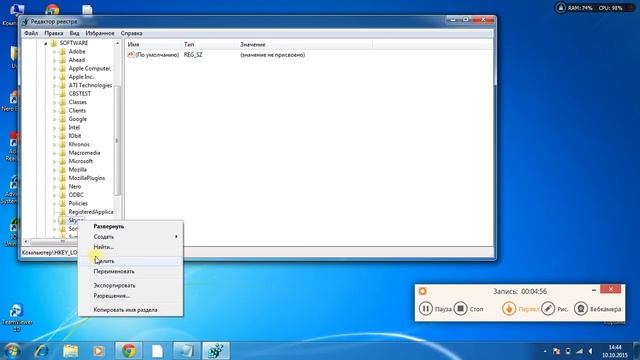
Task: Open the Создать submenu in context menu
Action: point(130,236)
